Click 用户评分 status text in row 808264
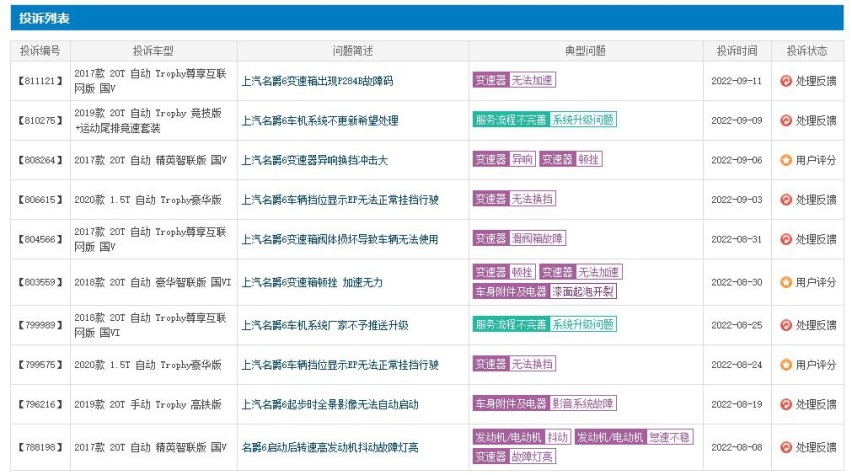 816,160
